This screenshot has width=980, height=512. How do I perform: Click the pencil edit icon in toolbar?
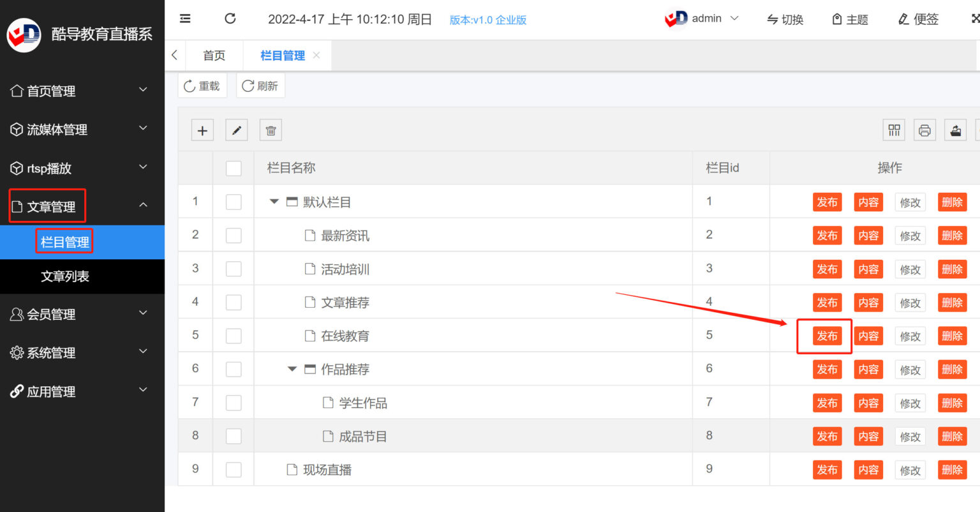(237, 130)
